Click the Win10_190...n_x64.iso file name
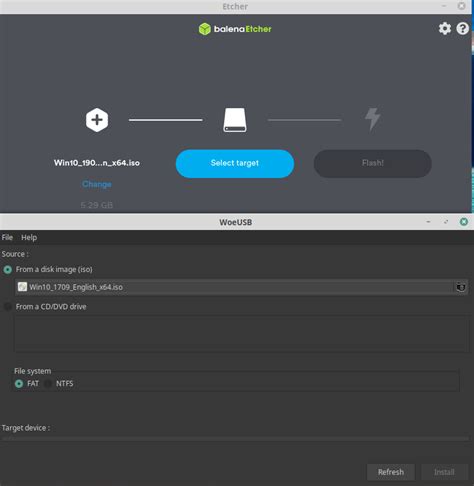 (97, 163)
